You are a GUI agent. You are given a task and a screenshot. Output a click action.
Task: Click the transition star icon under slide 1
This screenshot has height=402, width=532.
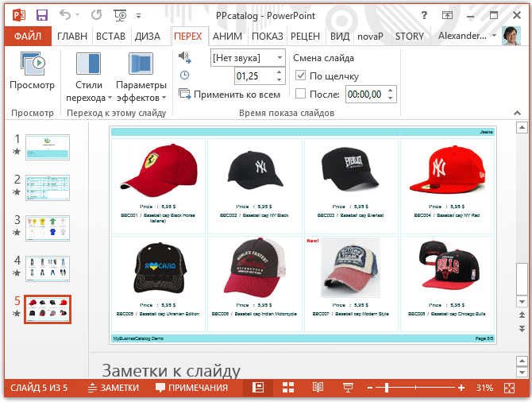point(17,151)
